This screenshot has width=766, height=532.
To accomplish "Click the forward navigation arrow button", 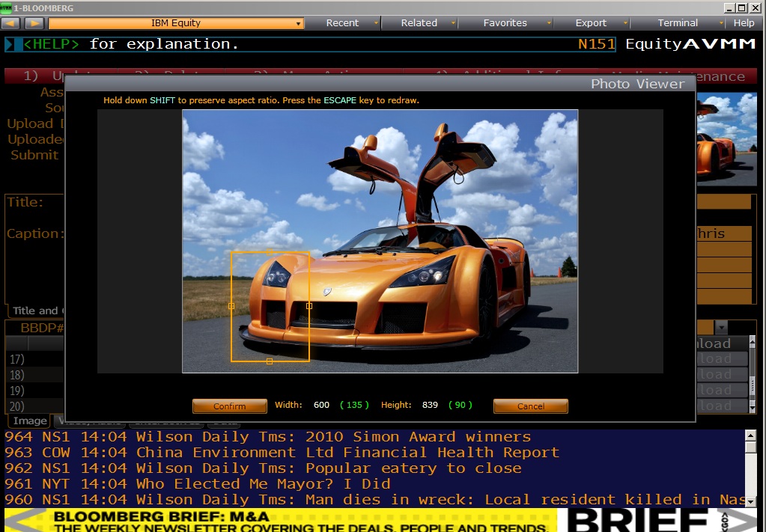I will pyautogui.click(x=34, y=23).
